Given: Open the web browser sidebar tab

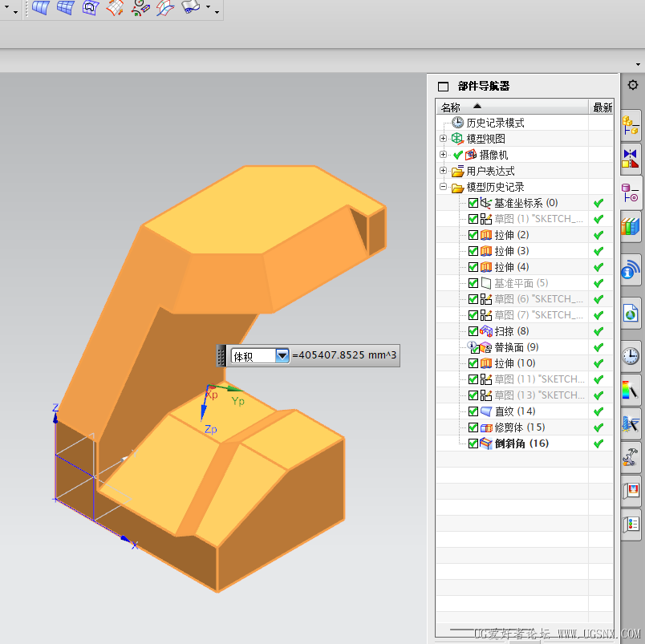Looking at the screenshot, I should (631, 313).
